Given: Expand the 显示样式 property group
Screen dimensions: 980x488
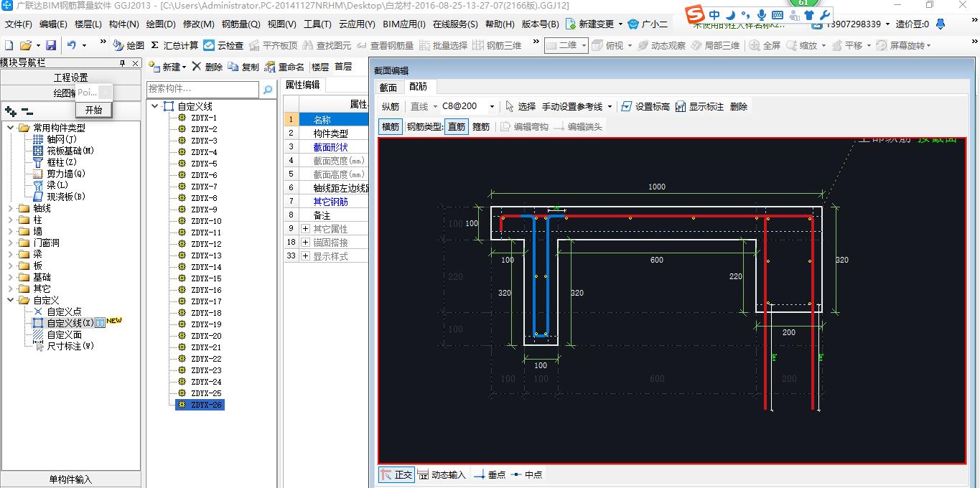Looking at the screenshot, I should click(305, 255).
